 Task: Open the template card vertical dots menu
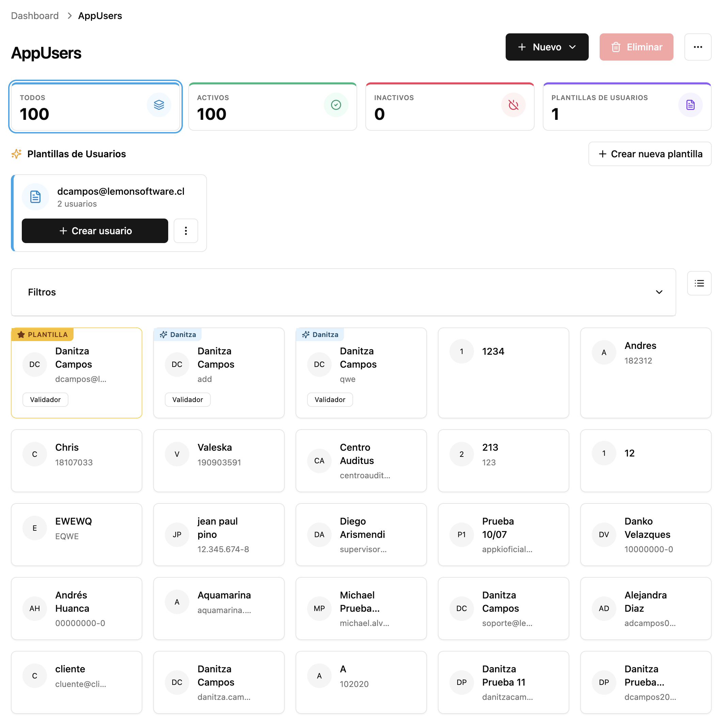186,230
